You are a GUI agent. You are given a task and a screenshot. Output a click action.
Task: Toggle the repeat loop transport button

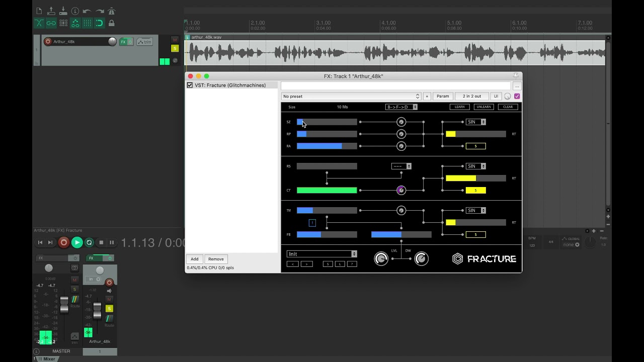(89, 242)
